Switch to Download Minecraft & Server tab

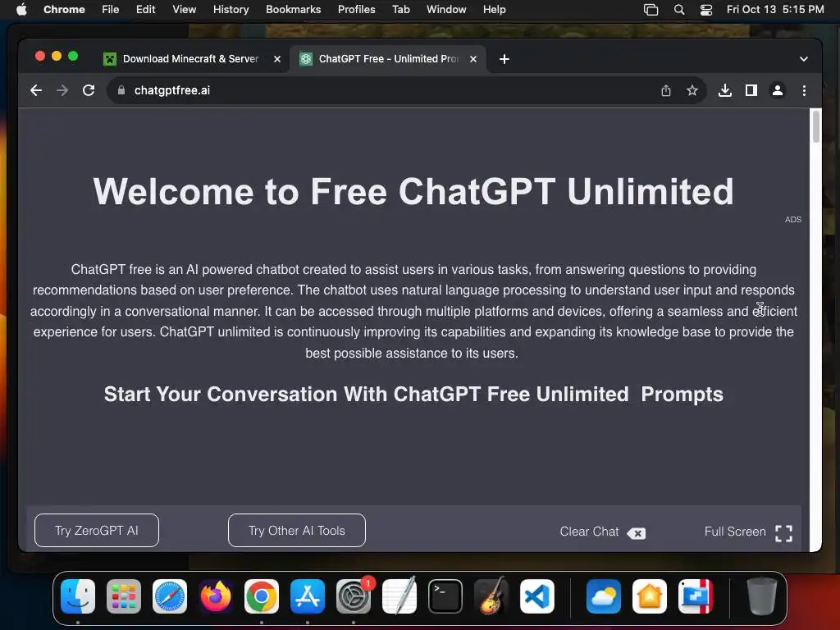tap(189, 59)
